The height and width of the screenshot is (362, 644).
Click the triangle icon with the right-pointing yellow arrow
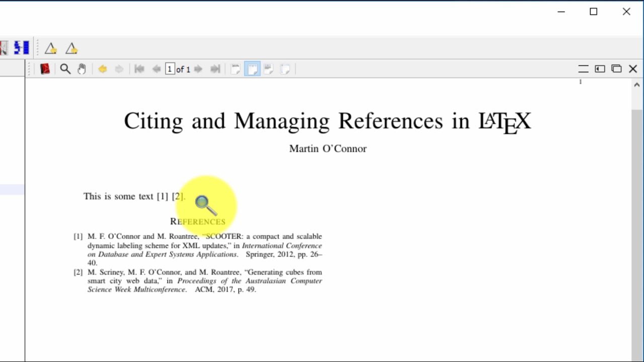71,48
